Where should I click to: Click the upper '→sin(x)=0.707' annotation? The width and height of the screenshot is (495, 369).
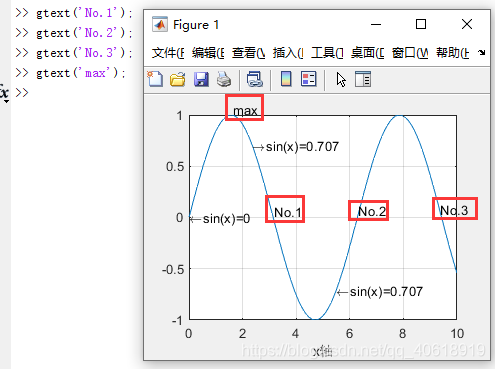[296, 147]
